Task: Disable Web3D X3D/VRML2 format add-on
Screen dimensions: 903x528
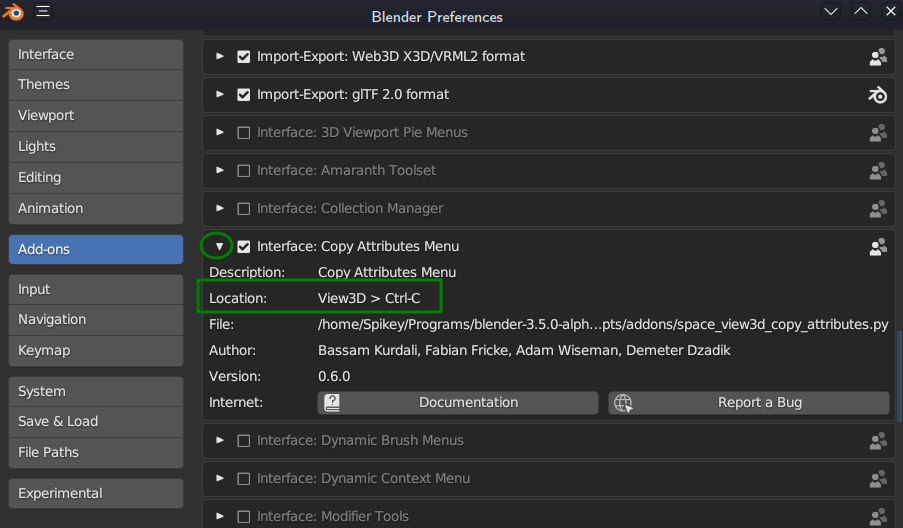Action: coord(244,56)
